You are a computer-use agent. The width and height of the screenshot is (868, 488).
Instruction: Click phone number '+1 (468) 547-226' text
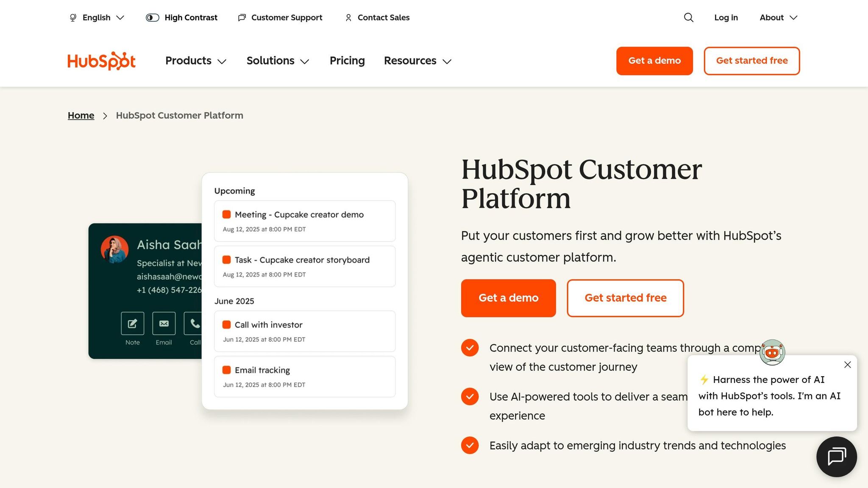[169, 290]
